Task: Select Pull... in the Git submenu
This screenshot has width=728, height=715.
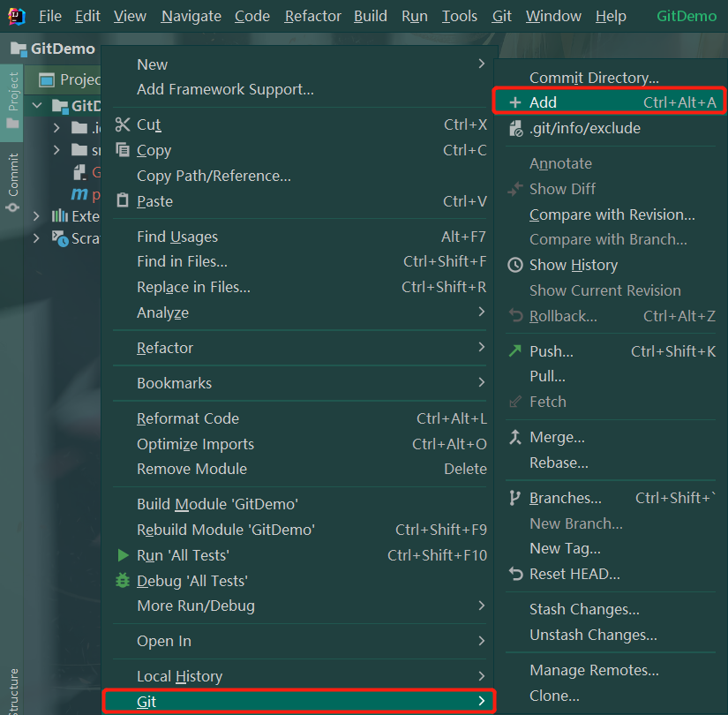Action: tap(611, 376)
